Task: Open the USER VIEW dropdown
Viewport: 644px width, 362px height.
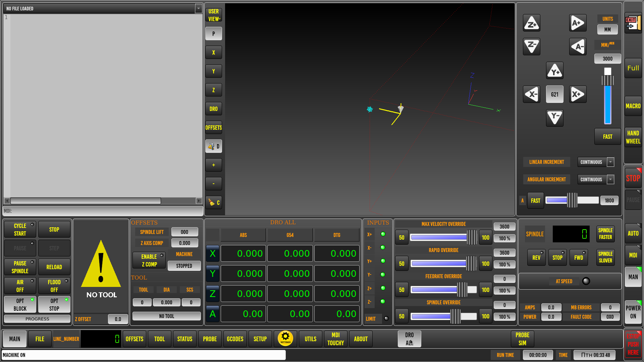Action: 214,15
